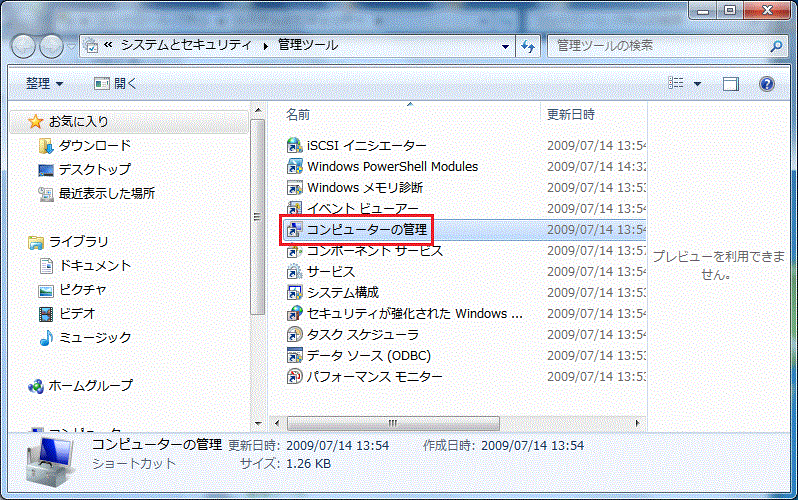The image size is (798, 500).
Task: Expand the view options dropdown arrow
Action: pos(697,84)
